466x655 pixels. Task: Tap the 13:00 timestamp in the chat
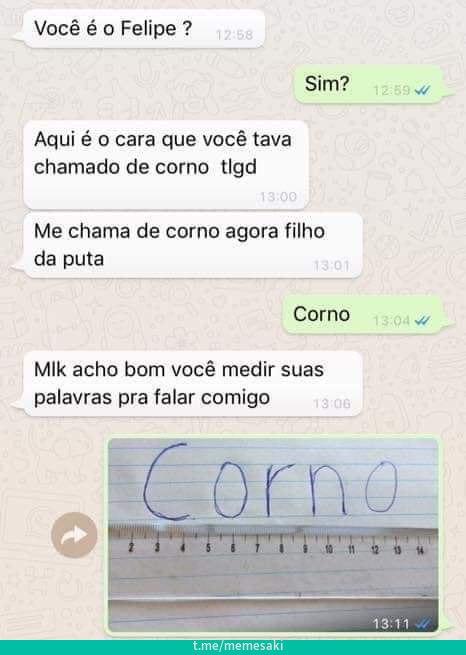click(278, 196)
